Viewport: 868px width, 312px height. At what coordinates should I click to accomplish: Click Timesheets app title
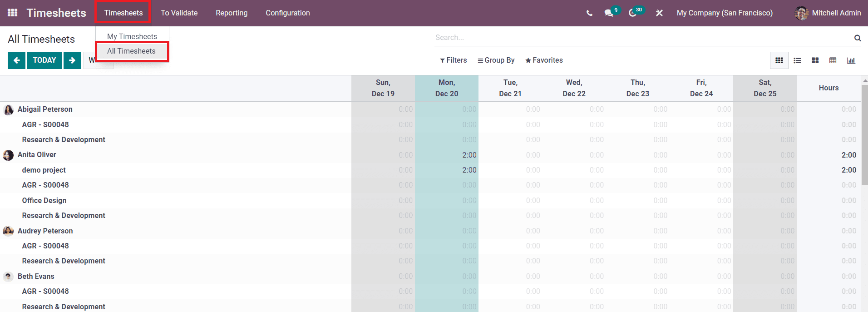pyautogui.click(x=56, y=13)
